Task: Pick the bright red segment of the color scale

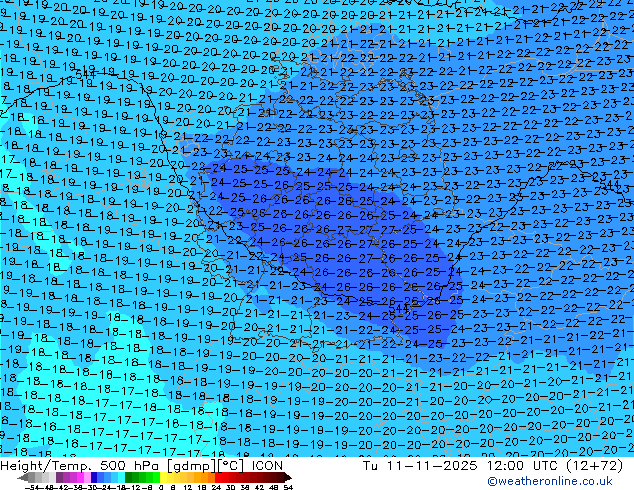Action: click(218, 477)
